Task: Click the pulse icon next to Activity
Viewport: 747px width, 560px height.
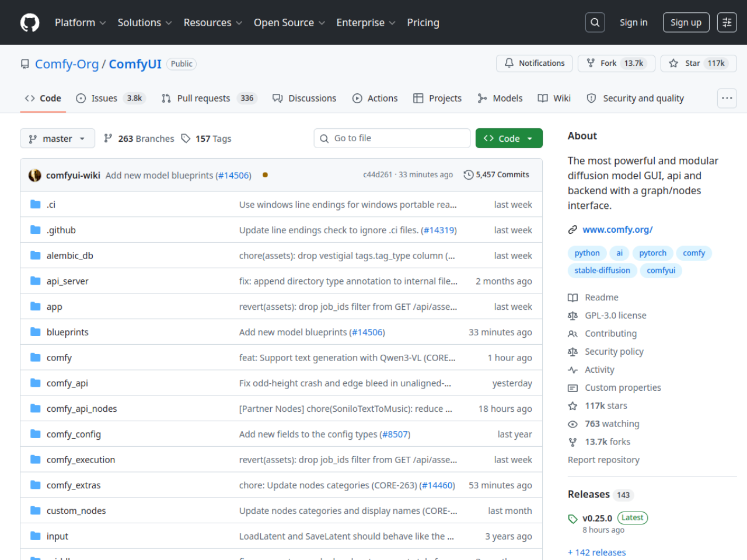Action: tap(573, 370)
